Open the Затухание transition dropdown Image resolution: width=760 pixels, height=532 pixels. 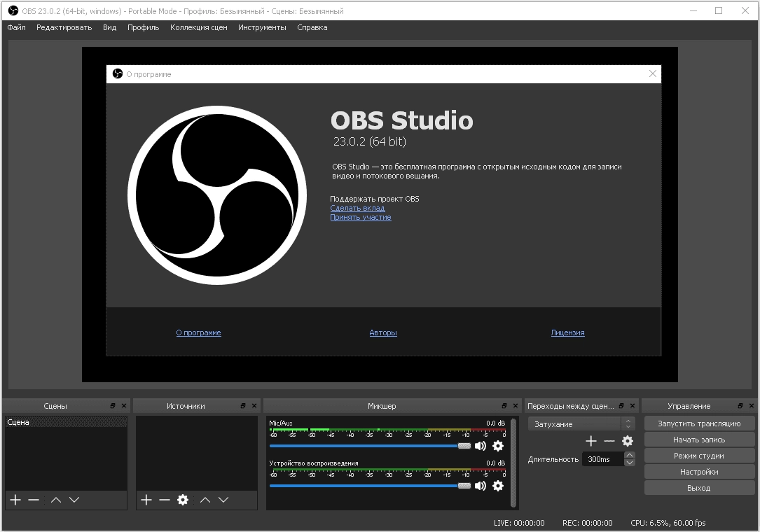tap(581, 424)
